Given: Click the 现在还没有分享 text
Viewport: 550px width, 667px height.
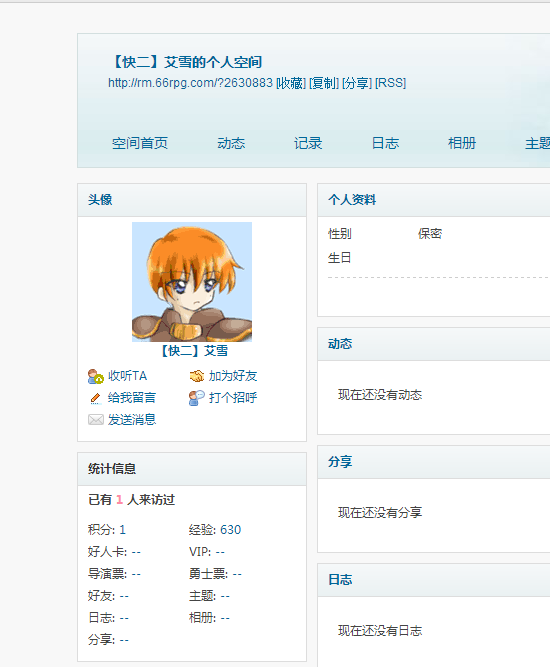Looking at the screenshot, I should coord(380,513).
